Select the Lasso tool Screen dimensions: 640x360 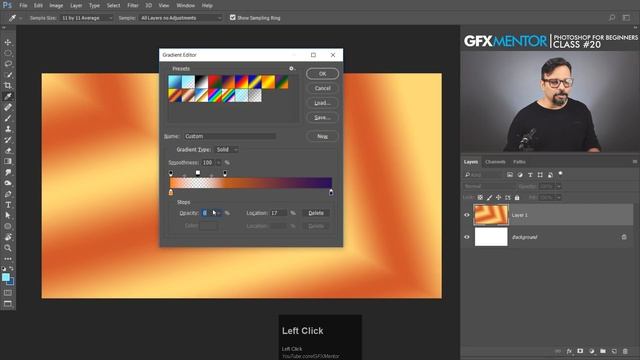[x=8, y=64]
